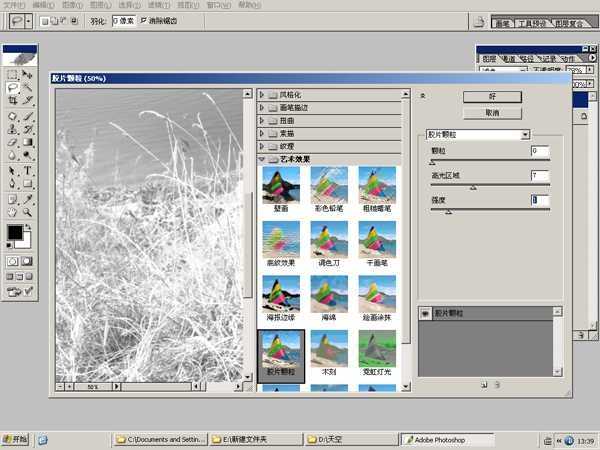
Task: Click the 开始 Start button on taskbar
Action: point(15,439)
